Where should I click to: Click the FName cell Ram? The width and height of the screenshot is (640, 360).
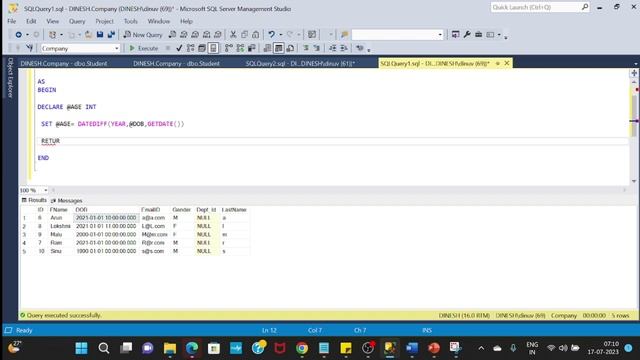56,243
